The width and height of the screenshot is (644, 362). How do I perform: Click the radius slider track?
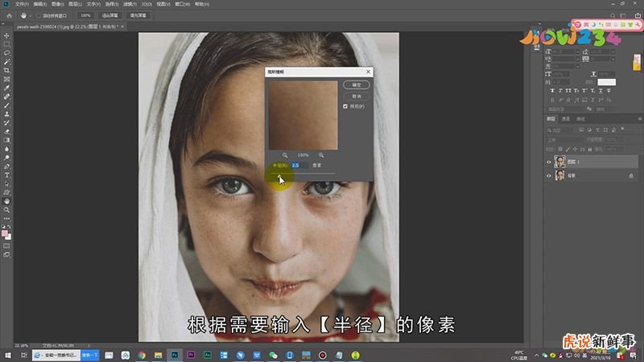(314, 175)
